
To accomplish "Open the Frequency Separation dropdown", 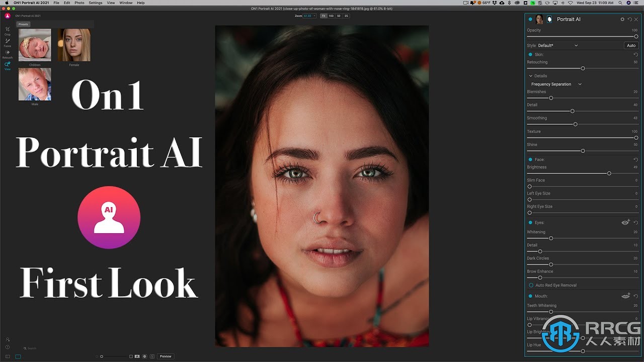I will tap(556, 84).
